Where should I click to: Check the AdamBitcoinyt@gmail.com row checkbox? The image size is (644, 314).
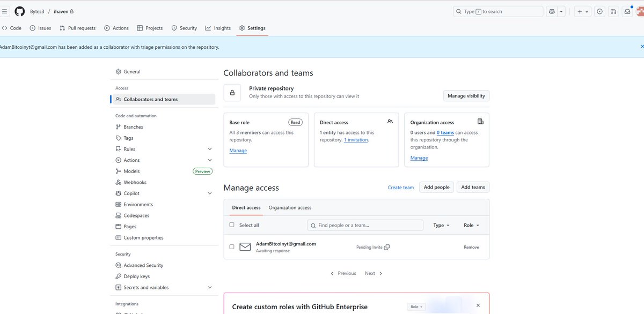(x=232, y=247)
